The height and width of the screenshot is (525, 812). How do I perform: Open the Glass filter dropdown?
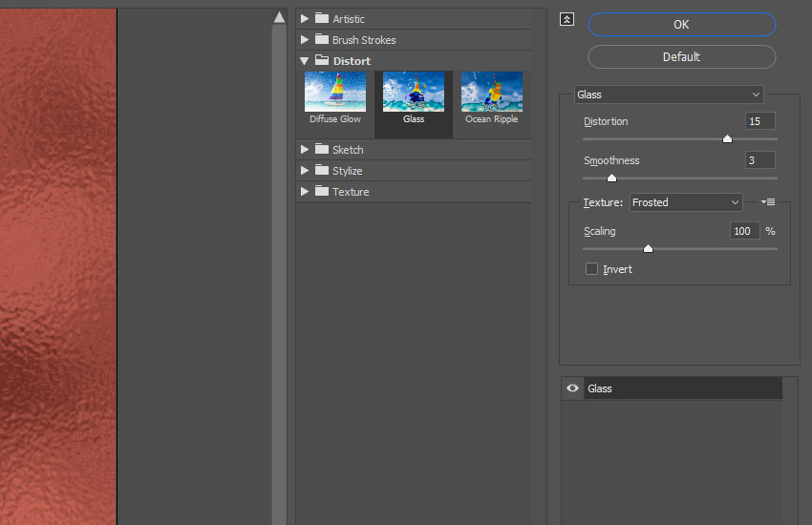(669, 94)
